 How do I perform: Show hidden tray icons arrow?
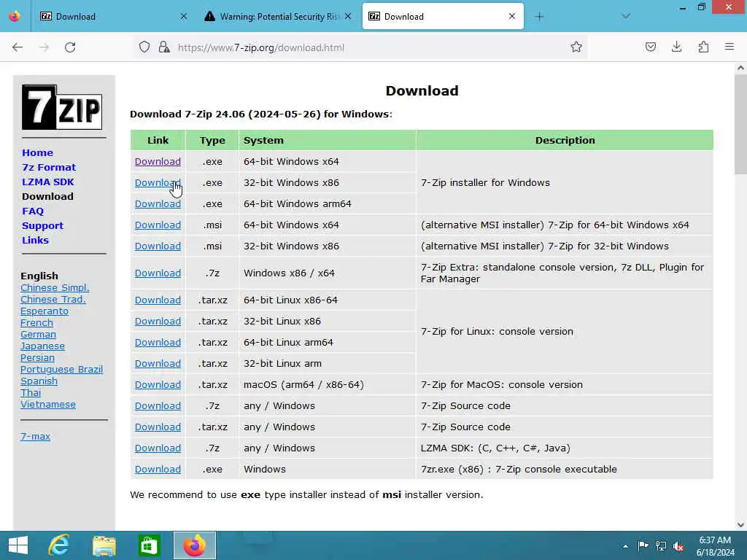click(625, 545)
